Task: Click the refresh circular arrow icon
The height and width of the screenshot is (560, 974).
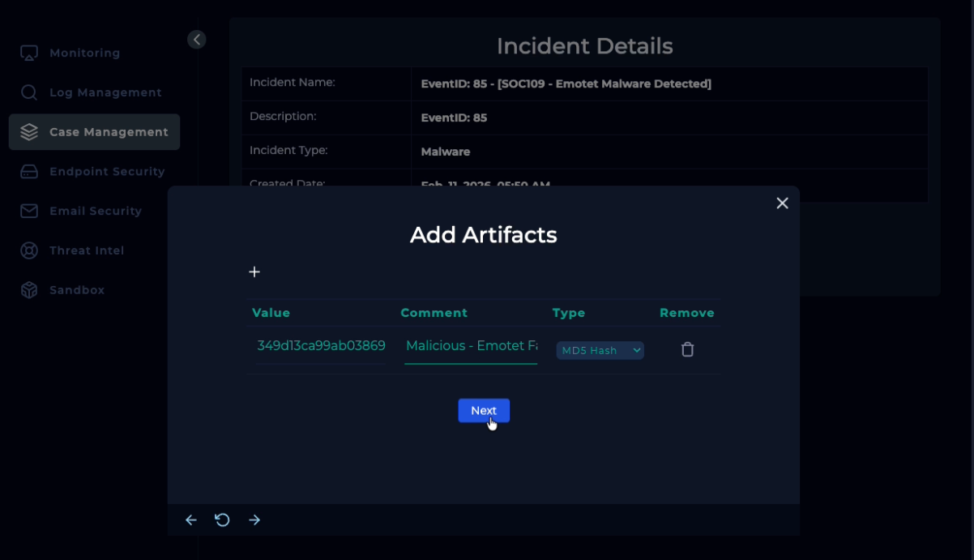Action: [223, 520]
